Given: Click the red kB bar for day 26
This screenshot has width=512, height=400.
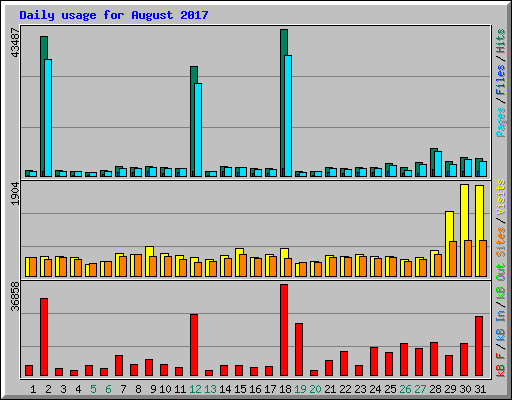Looking at the screenshot, I should [x=404, y=359].
